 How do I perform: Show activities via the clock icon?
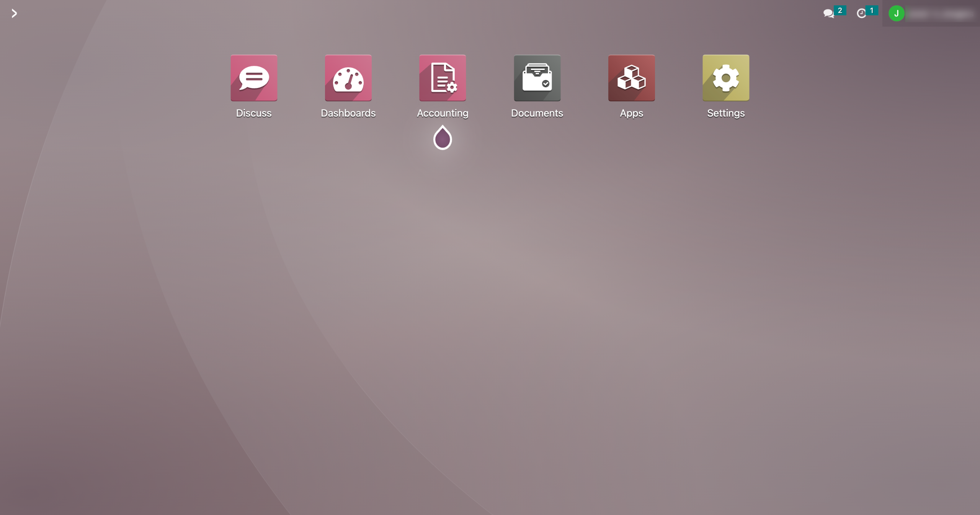pos(861,13)
